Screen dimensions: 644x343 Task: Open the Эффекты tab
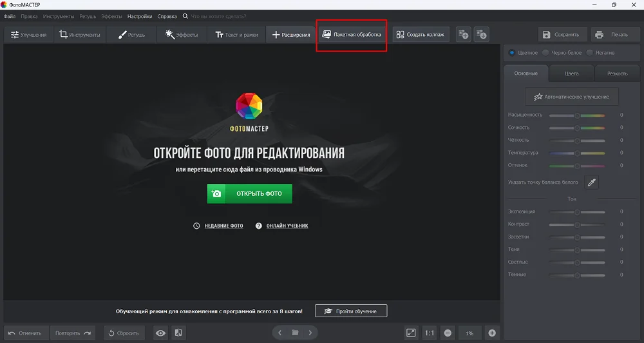(182, 35)
